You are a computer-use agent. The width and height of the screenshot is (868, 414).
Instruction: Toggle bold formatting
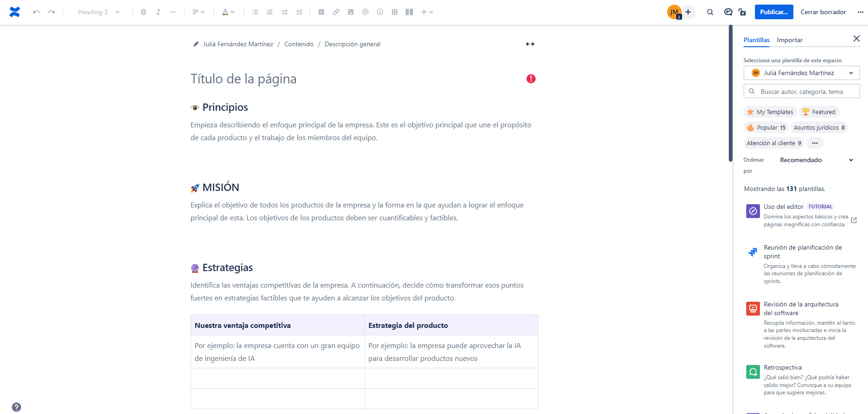143,12
